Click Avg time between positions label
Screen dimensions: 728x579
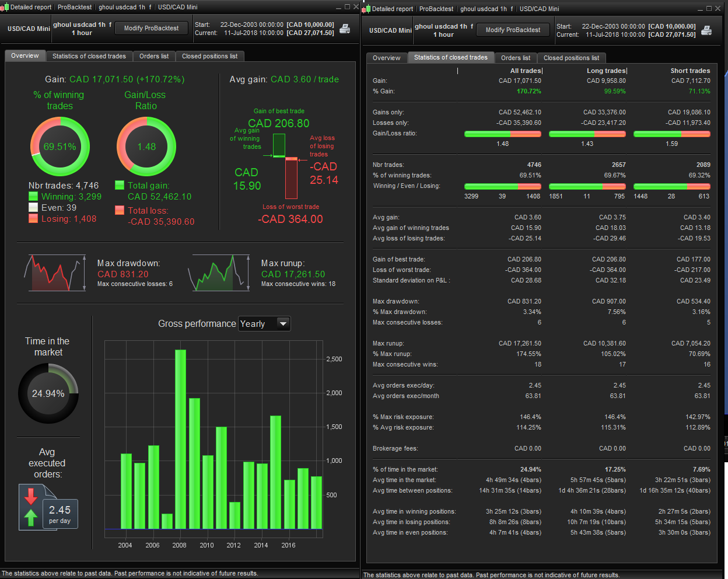(412, 490)
